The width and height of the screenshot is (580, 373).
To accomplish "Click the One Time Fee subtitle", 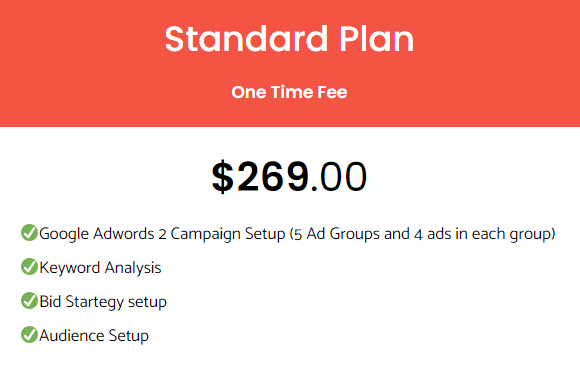I will coord(289,92).
